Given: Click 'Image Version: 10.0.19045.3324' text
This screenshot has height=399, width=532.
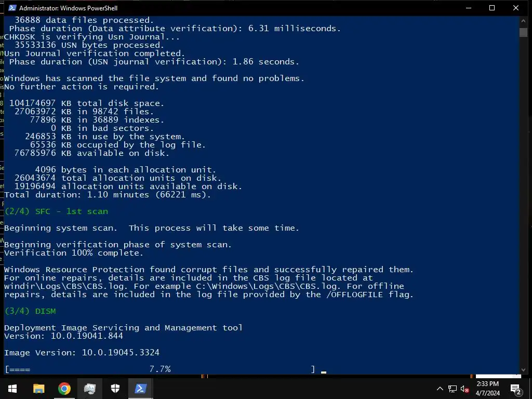Looking at the screenshot, I should [x=82, y=353].
